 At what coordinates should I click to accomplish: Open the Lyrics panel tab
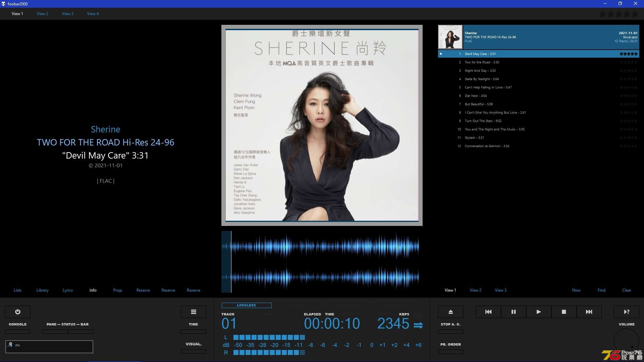pyautogui.click(x=68, y=290)
